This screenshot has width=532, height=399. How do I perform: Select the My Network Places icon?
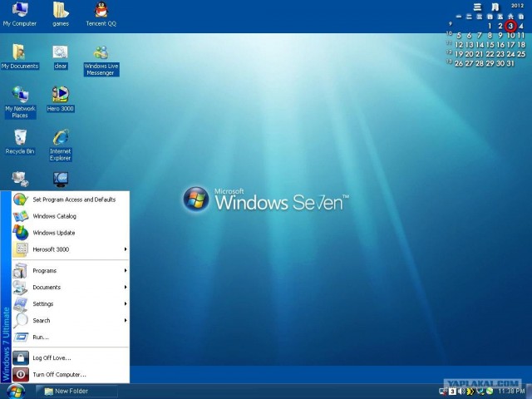[20, 101]
